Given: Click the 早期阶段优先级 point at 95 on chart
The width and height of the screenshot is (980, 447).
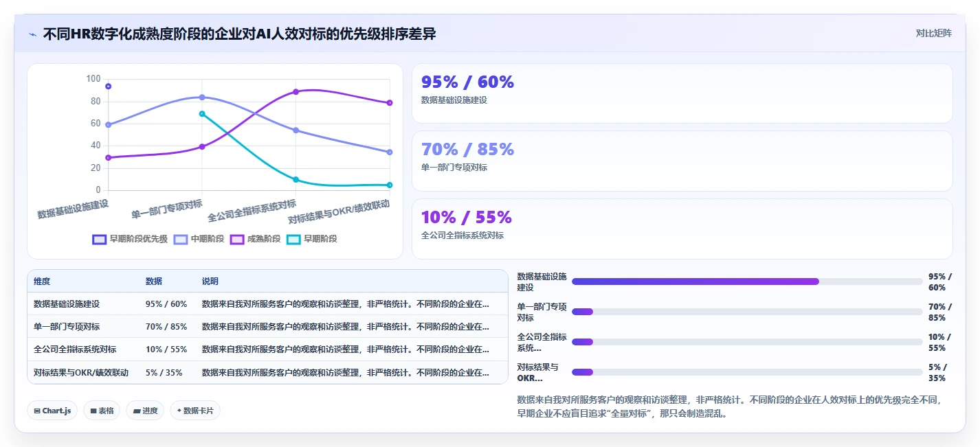Looking at the screenshot, I should [108, 86].
